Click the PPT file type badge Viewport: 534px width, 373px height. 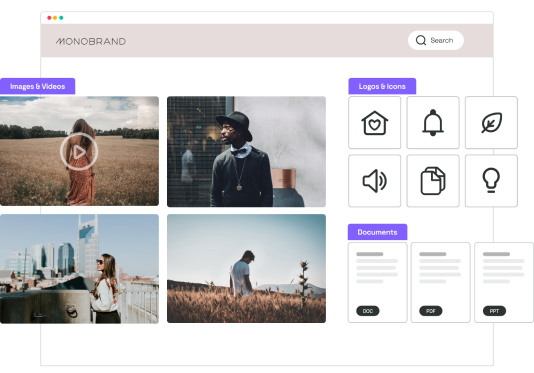coord(494,311)
